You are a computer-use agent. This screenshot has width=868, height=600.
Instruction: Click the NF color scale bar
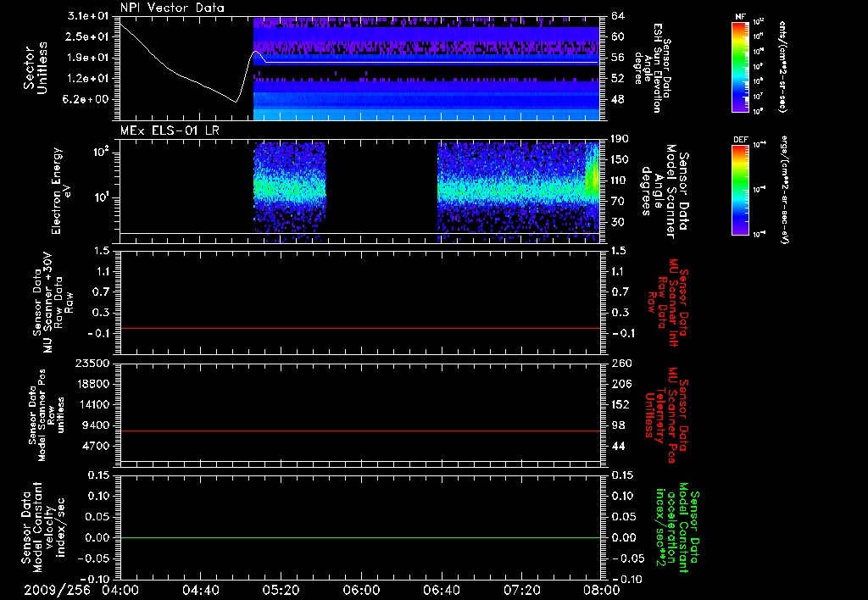(x=740, y=67)
